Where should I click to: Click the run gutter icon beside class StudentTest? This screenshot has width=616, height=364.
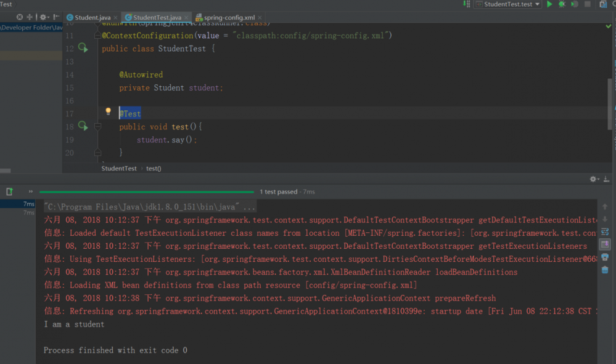tap(83, 48)
